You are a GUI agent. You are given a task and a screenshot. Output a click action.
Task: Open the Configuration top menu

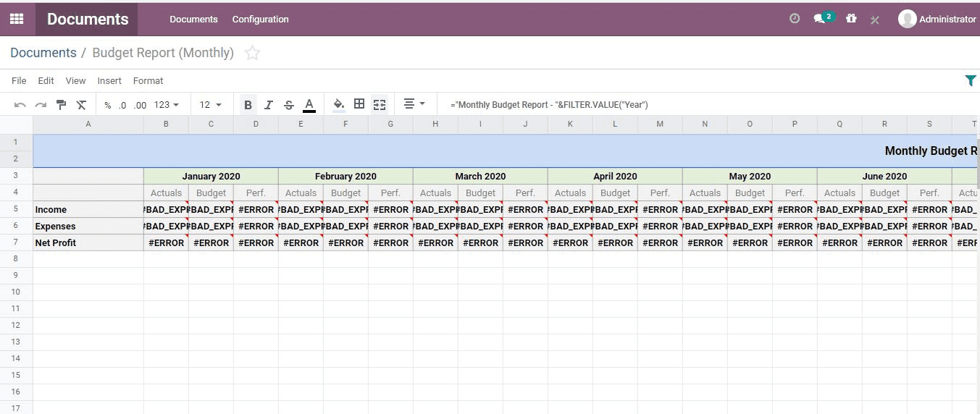(261, 20)
